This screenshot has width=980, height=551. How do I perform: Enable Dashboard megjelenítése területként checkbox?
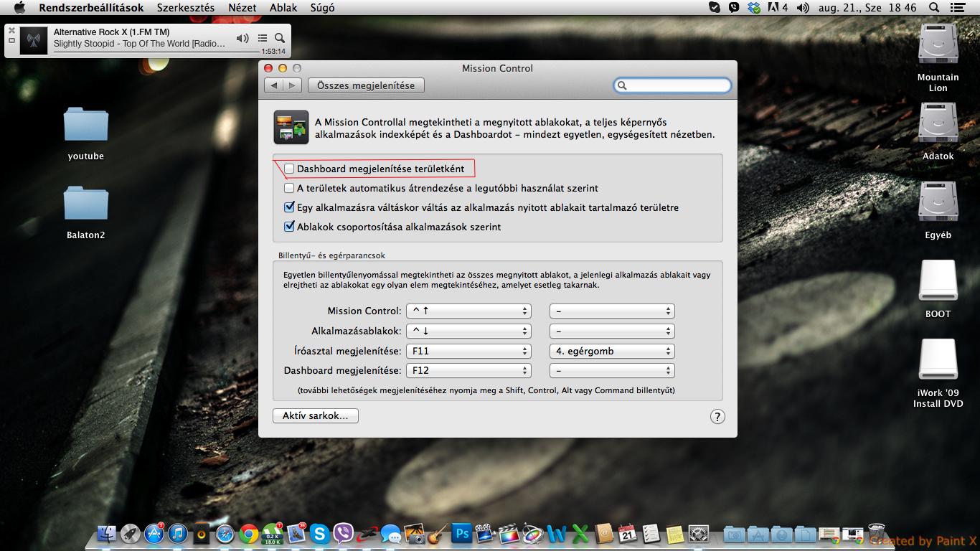coord(289,169)
